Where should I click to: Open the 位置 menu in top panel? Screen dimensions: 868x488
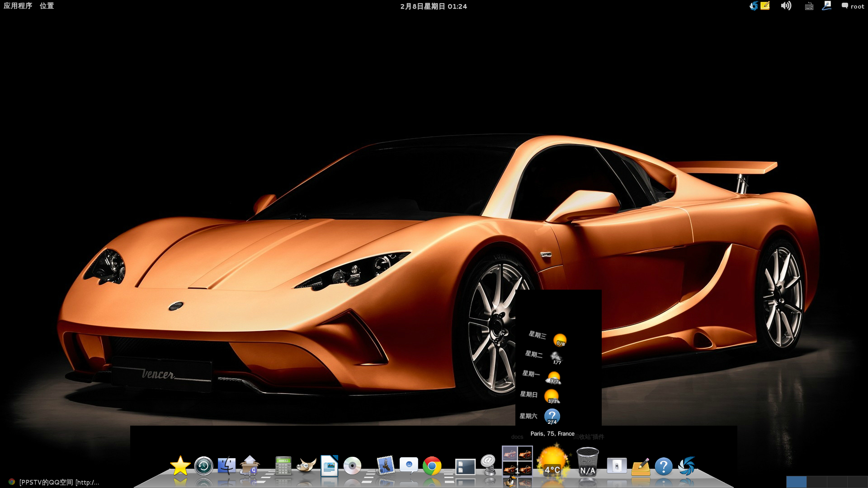pos(47,6)
